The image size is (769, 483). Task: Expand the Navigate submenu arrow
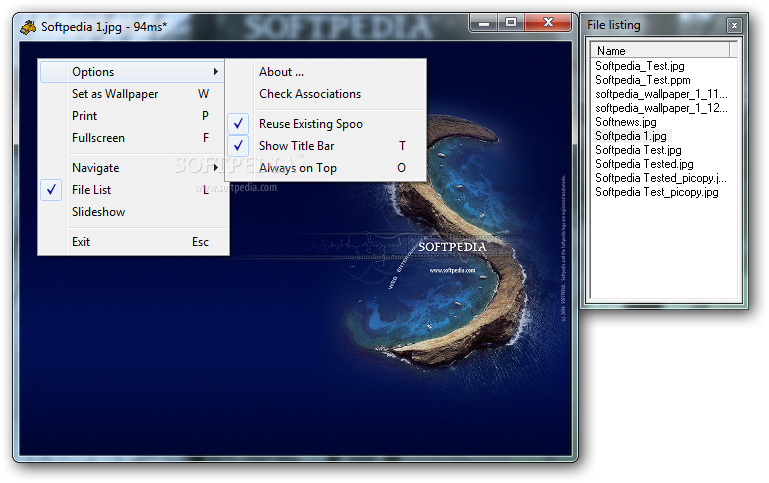point(215,168)
